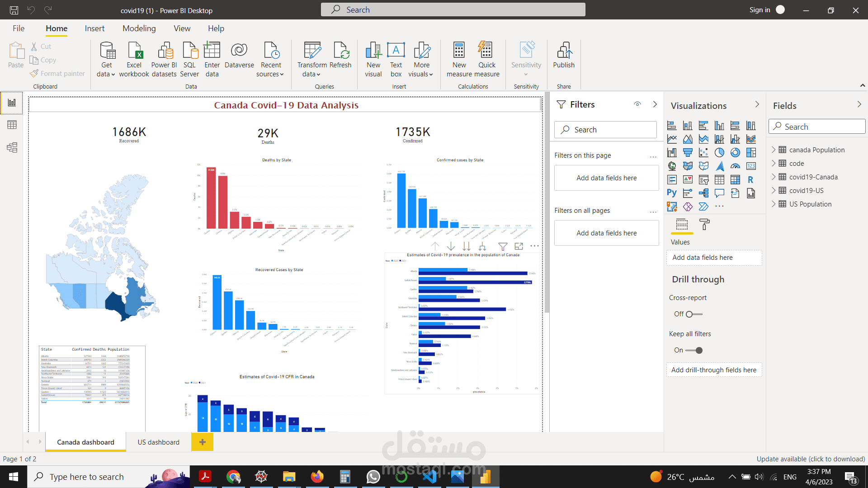Viewport: 868px width, 488px height.
Task: Switch to the Insert ribbon tab
Action: (94, 28)
